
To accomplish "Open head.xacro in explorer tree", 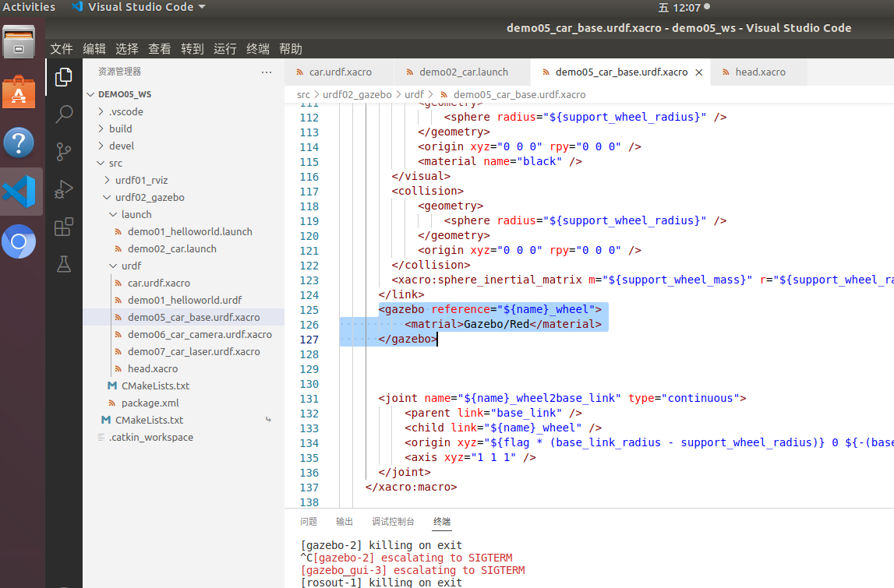I will [x=153, y=368].
